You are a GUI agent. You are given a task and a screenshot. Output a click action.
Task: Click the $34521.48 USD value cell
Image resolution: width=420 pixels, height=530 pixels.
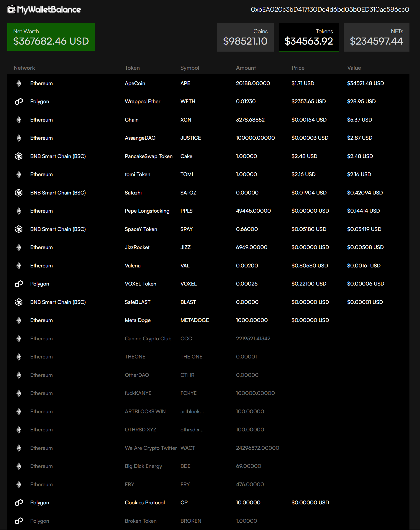(366, 83)
